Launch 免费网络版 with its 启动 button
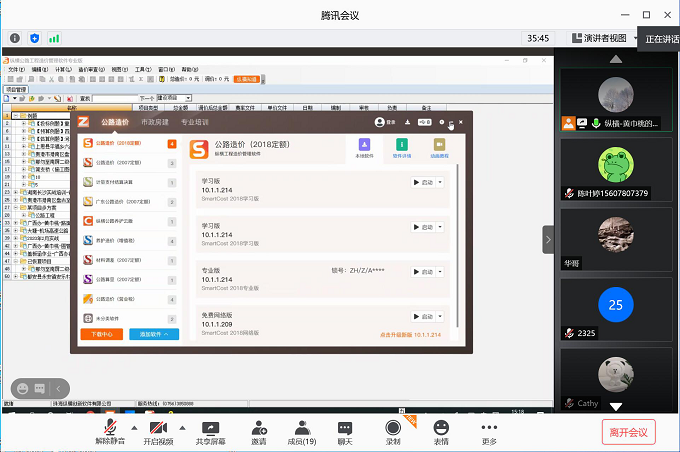The image size is (680, 452). tap(423, 316)
